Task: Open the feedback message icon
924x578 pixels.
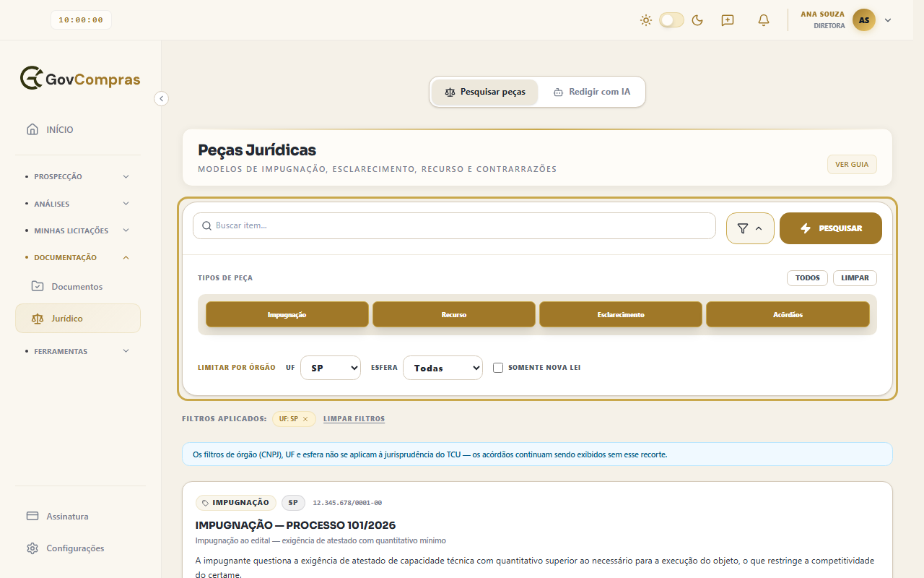Action: pyautogui.click(x=728, y=20)
